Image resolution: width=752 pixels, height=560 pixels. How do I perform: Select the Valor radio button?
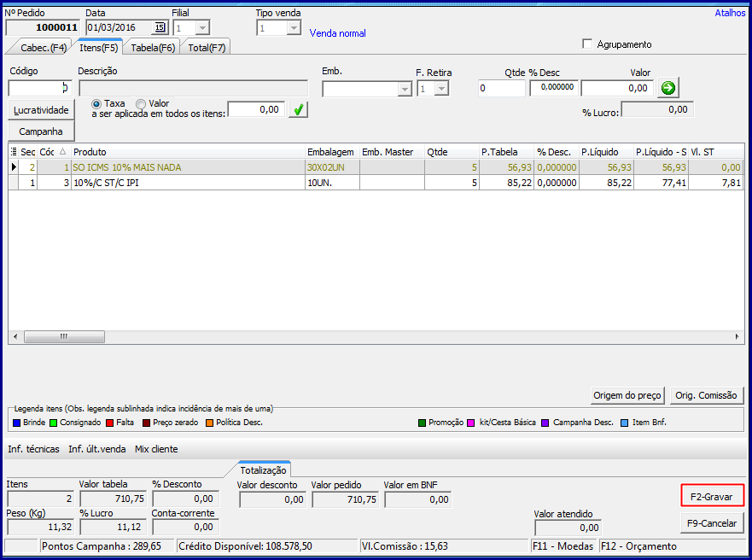click(141, 103)
